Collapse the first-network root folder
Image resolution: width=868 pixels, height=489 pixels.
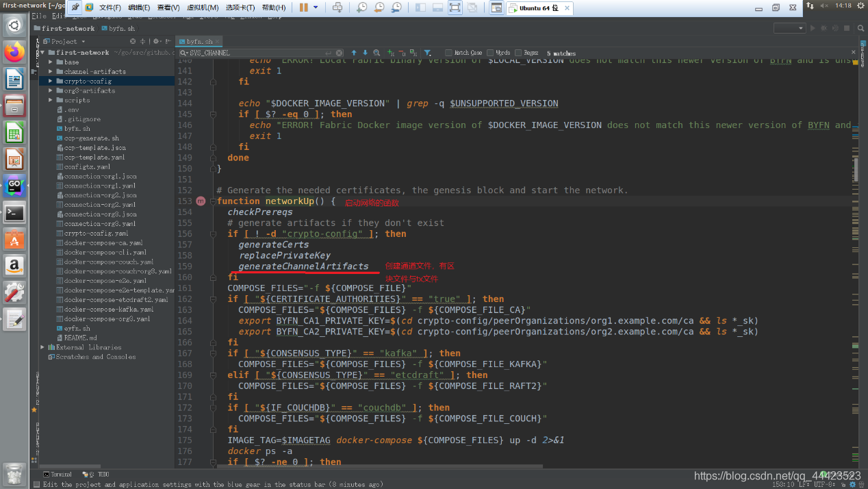coord(42,52)
